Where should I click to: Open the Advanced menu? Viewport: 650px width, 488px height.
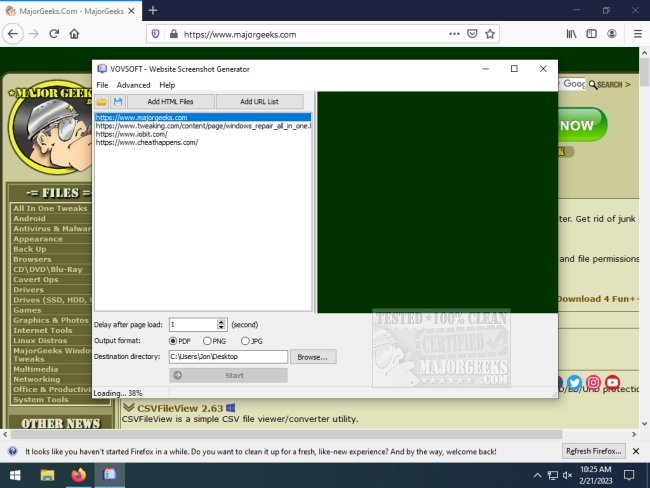tap(133, 85)
